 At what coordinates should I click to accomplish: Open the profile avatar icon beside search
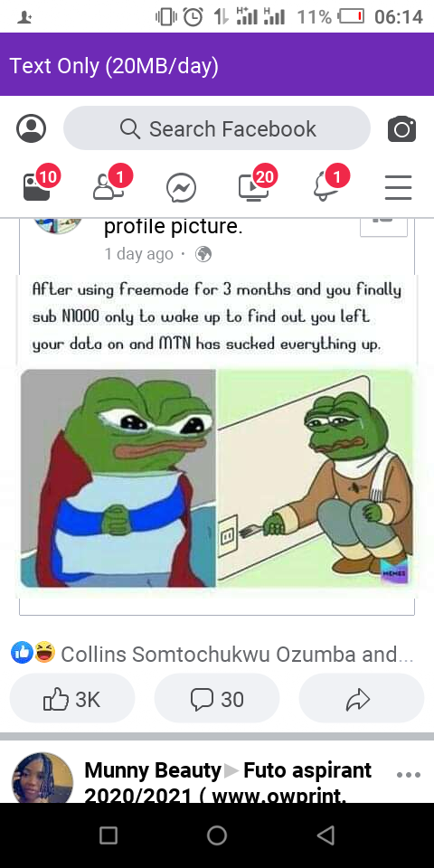[x=31, y=128]
